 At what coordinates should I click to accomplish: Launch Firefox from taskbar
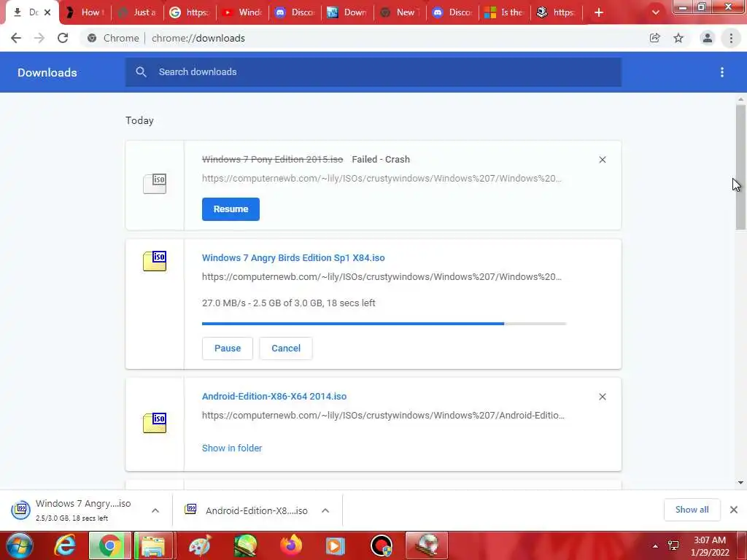click(x=290, y=545)
